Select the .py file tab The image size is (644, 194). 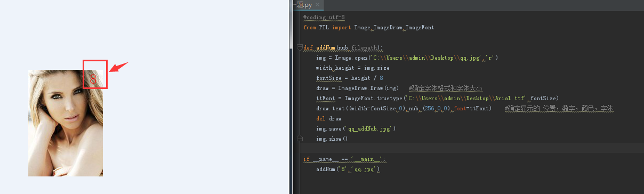pyautogui.click(x=308, y=5)
